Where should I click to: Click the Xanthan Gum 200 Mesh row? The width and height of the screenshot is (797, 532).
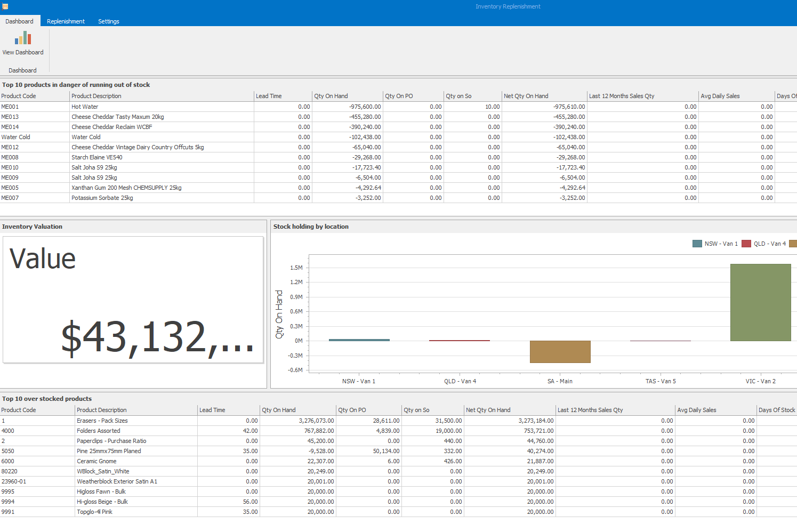pyautogui.click(x=126, y=188)
